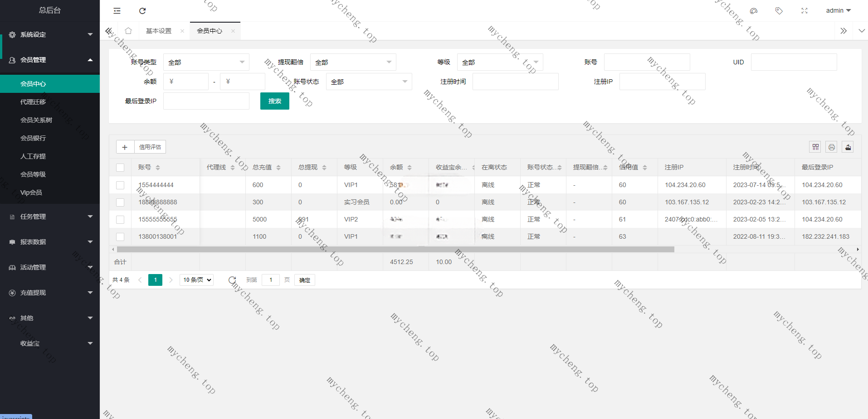Open the column filter icon above the table
This screenshot has width=868, height=419.
click(x=815, y=147)
